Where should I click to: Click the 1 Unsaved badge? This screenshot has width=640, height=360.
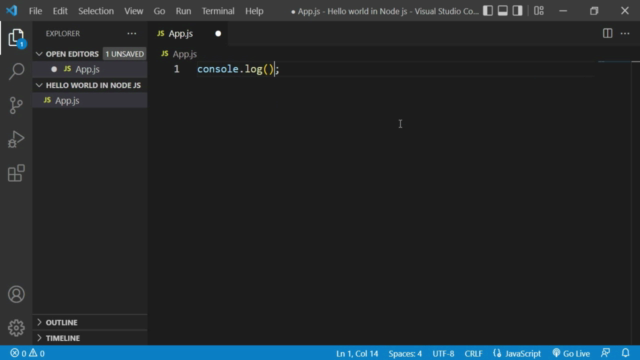[124, 54]
